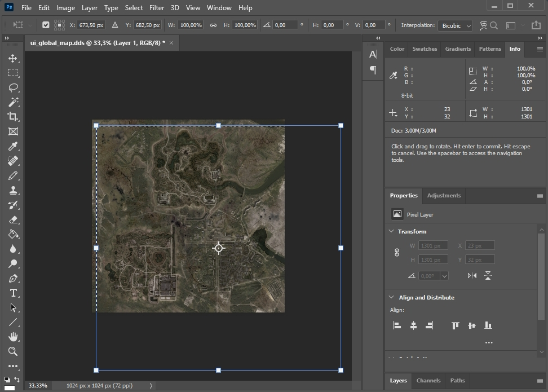Screen dimensions: 548x392
Task: Click the Flip Horizontal icon in Properties
Action: (x=472, y=276)
